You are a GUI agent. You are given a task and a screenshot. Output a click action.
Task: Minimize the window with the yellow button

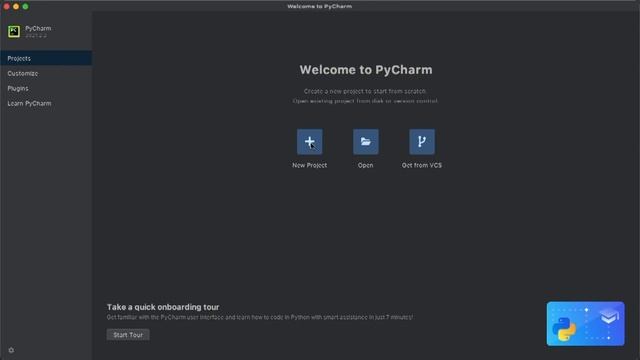point(16,6)
